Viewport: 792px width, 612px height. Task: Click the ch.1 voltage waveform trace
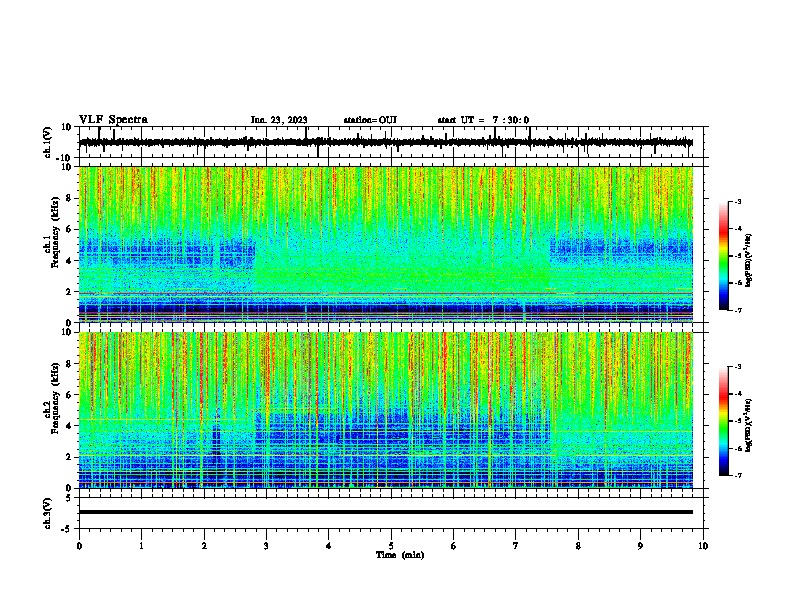point(386,142)
